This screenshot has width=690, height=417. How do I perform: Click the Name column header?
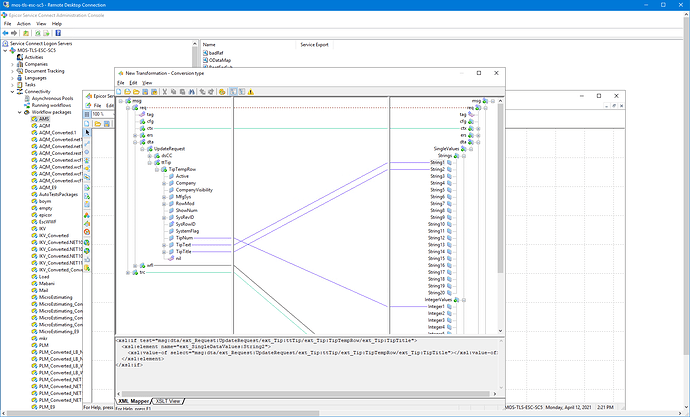tap(209, 44)
